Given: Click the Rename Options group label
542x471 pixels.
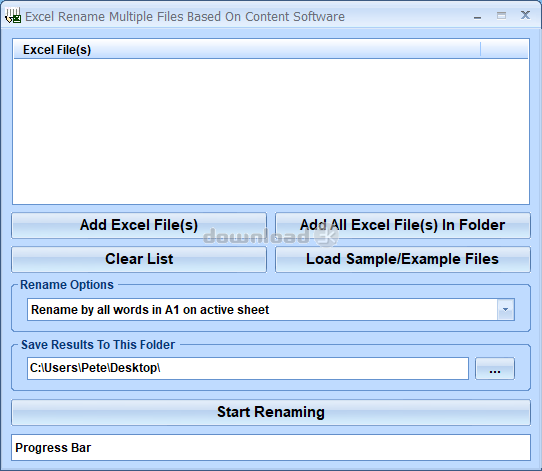Looking at the screenshot, I should pyautogui.click(x=67, y=285).
